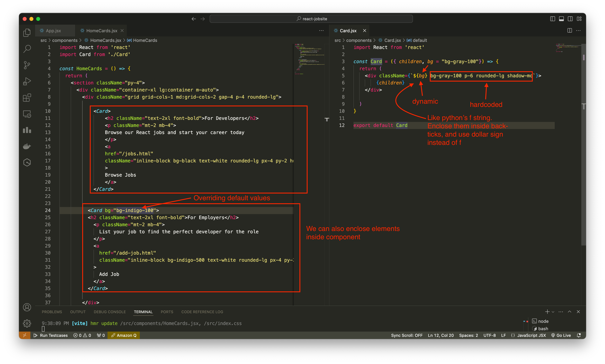Customize editor layout
Screen dimensions: 605x364
click(x=579, y=19)
